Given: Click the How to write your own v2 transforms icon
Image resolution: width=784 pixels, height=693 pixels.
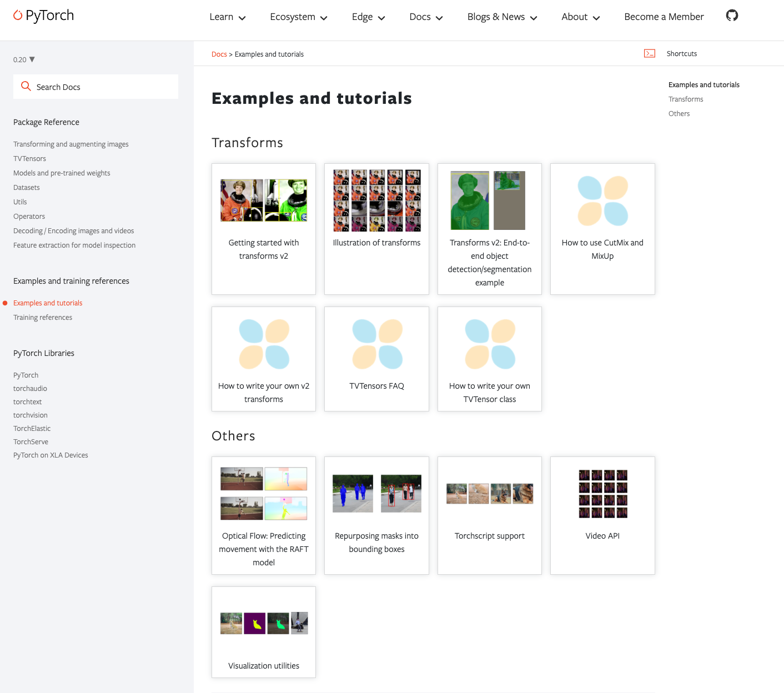Looking at the screenshot, I should tap(264, 344).
